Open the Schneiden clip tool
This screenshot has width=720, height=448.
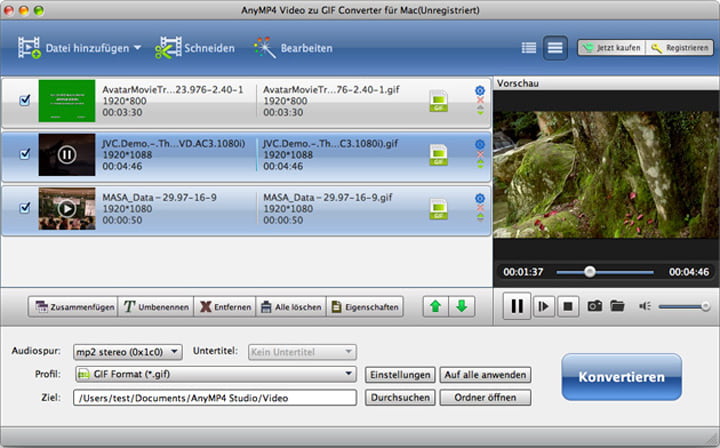click(x=195, y=48)
